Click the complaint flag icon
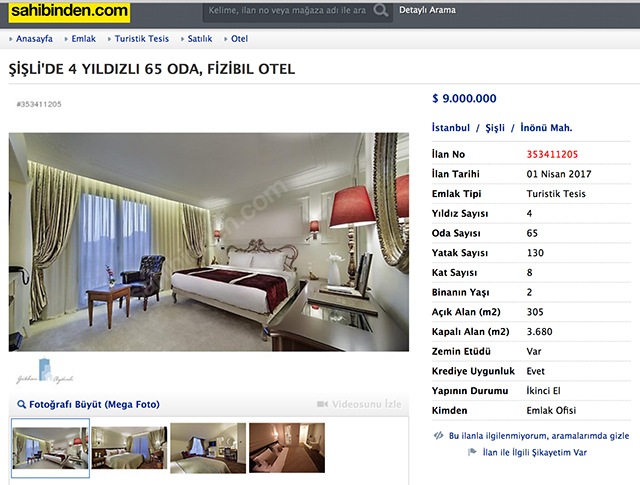 point(472,452)
